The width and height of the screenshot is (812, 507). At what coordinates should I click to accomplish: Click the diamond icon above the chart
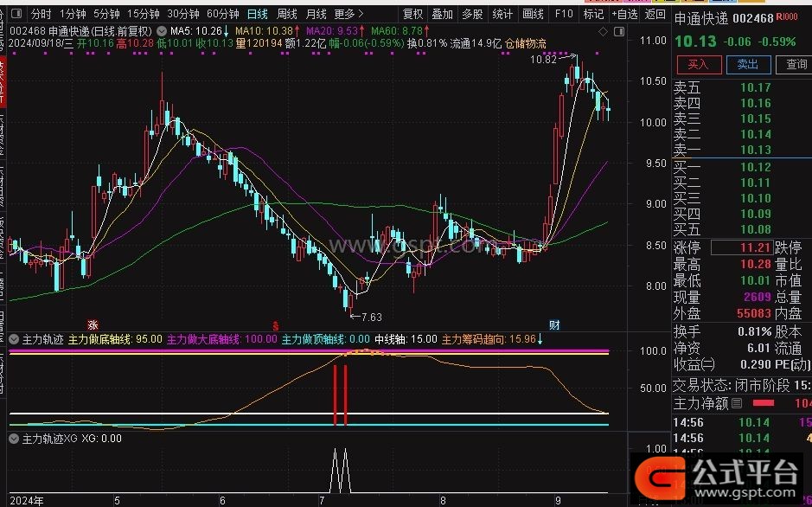604,32
